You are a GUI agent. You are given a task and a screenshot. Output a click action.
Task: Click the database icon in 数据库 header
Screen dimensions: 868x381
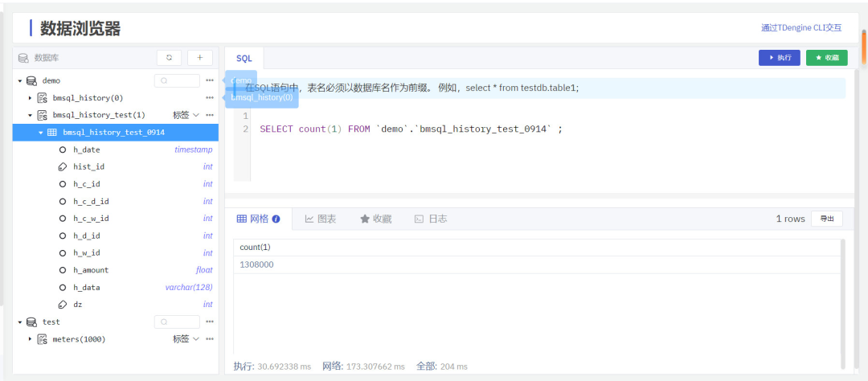point(23,58)
